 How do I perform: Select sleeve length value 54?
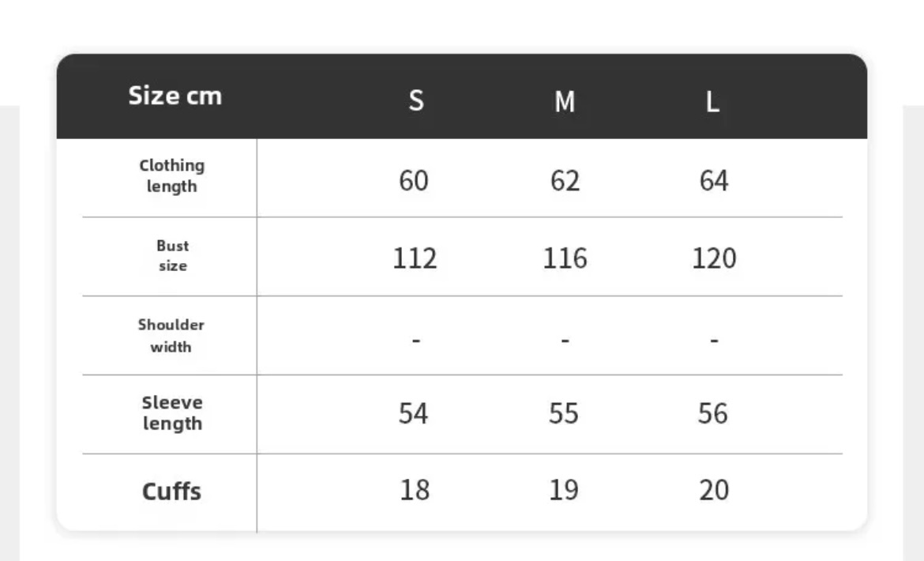(413, 413)
